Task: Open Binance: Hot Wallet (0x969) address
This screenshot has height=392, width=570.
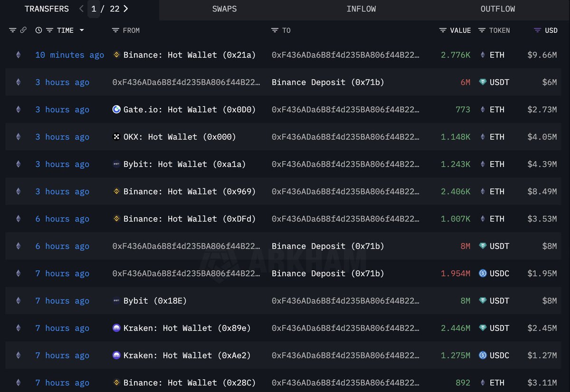Action: (x=190, y=192)
